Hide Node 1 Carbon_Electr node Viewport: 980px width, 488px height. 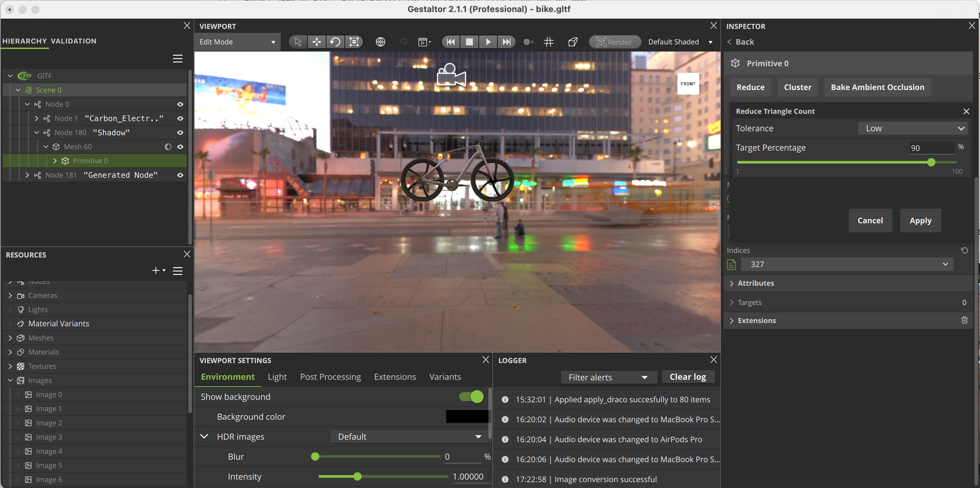tap(180, 118)
